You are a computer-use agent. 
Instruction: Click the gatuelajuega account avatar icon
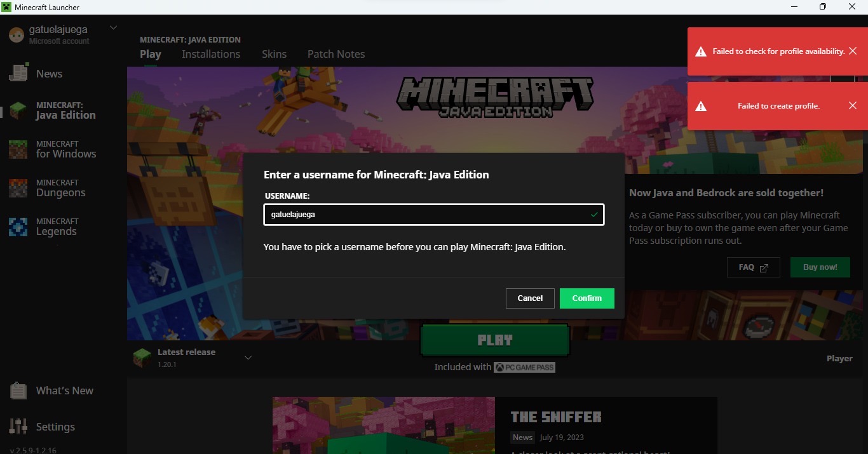coord(16,35)
